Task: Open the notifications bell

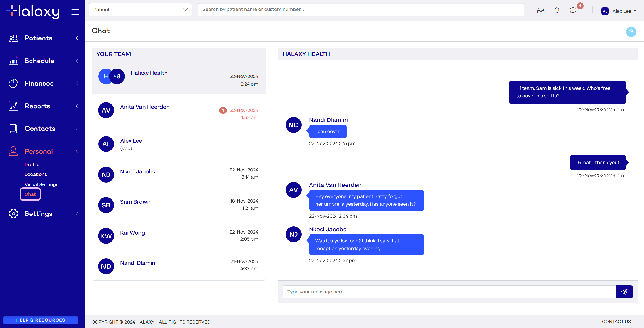Action: coord(557,10)
